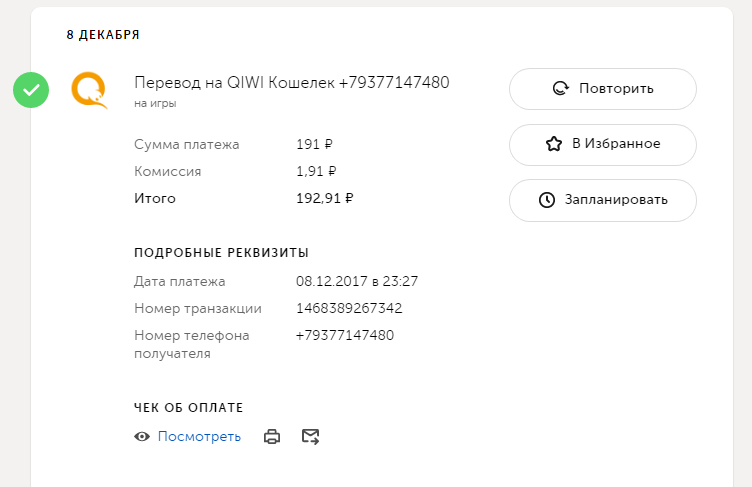Click the payment date 08.12.2017 в 23:27
752x487 pixels.
coord(357,281)
